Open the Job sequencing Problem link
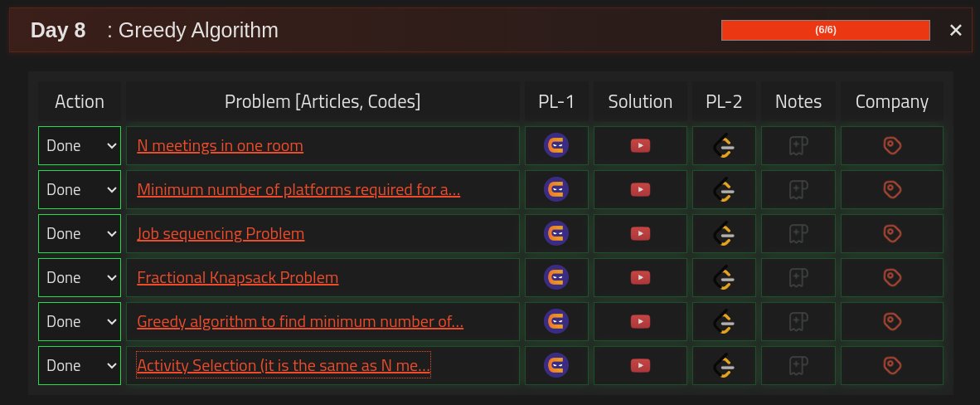This screenshot has height=405, width=980. click(x=221, y=233)
